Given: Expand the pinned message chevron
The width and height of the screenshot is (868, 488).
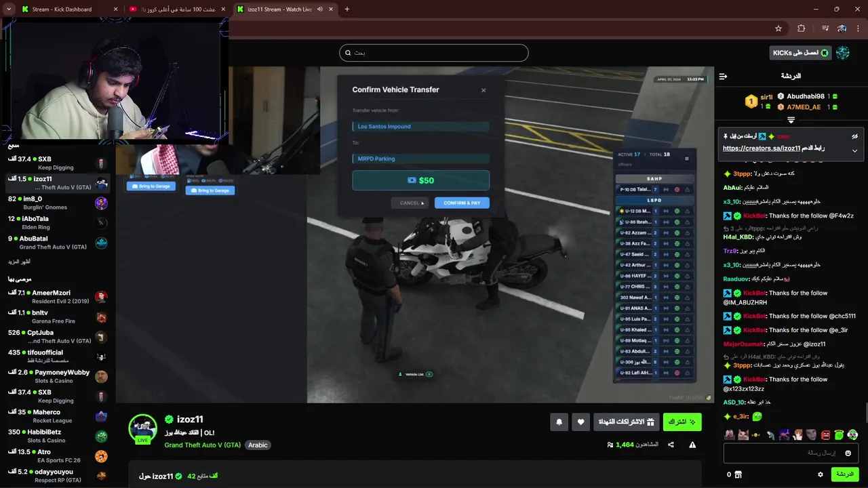Looking at the screenshot, I should [x=854, y=150].
